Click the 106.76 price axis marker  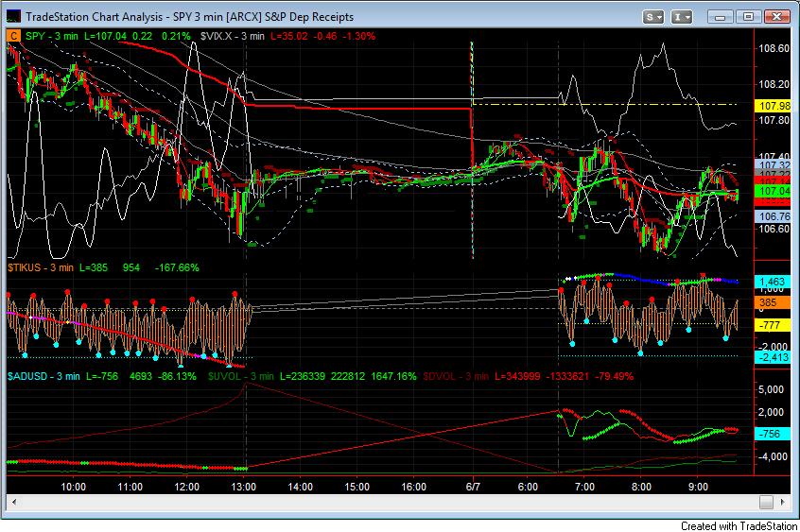tap(774, 216)
